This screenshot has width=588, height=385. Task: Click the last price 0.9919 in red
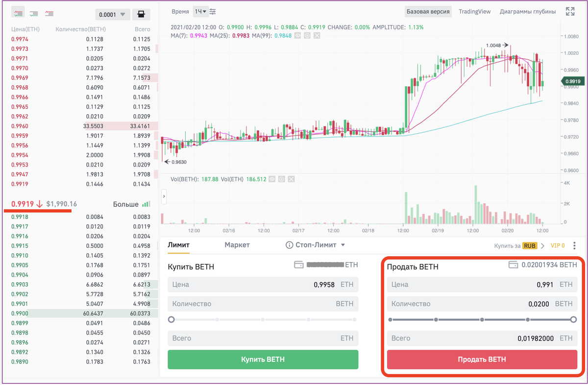(x=23, y=204)
